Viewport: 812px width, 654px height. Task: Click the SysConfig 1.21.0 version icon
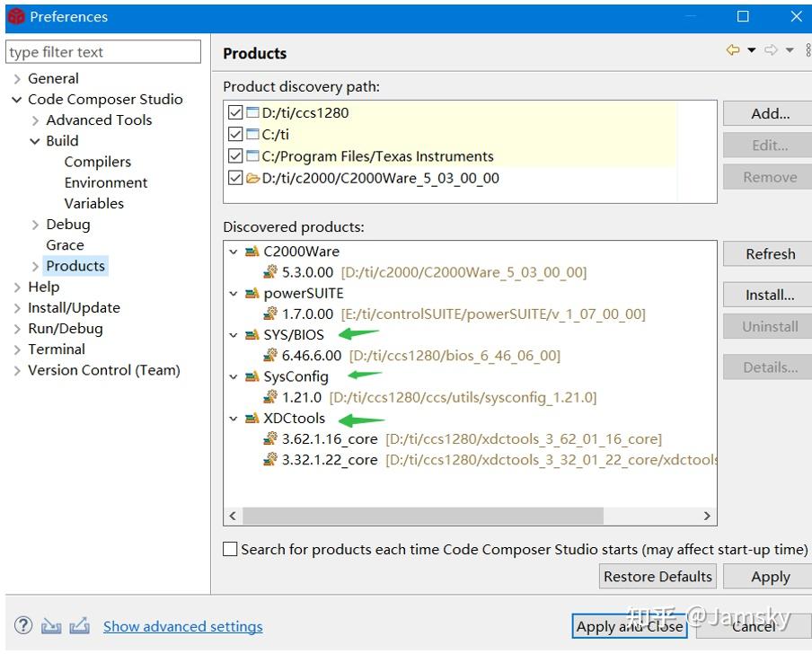(x=270, y=397)
